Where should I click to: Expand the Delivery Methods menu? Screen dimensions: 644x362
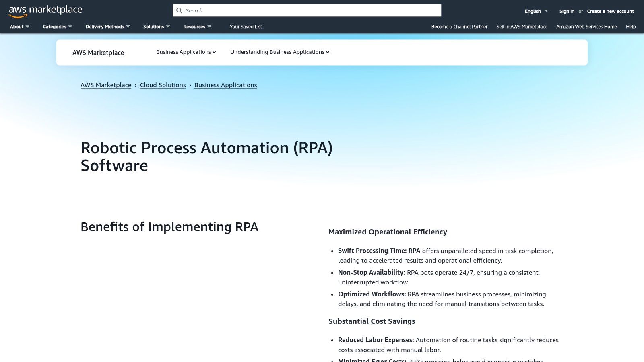click(x=107, y=27)
